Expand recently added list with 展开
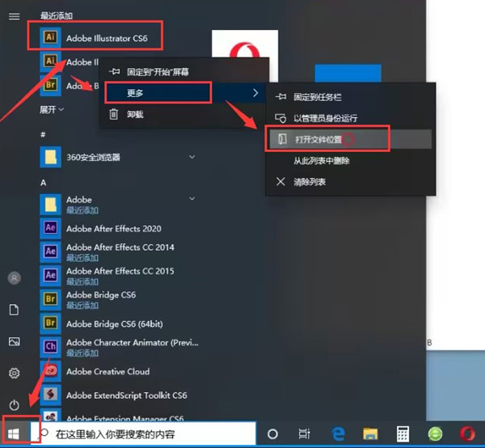The width and height of the screenshot is (485, 448). pos(52,109)
